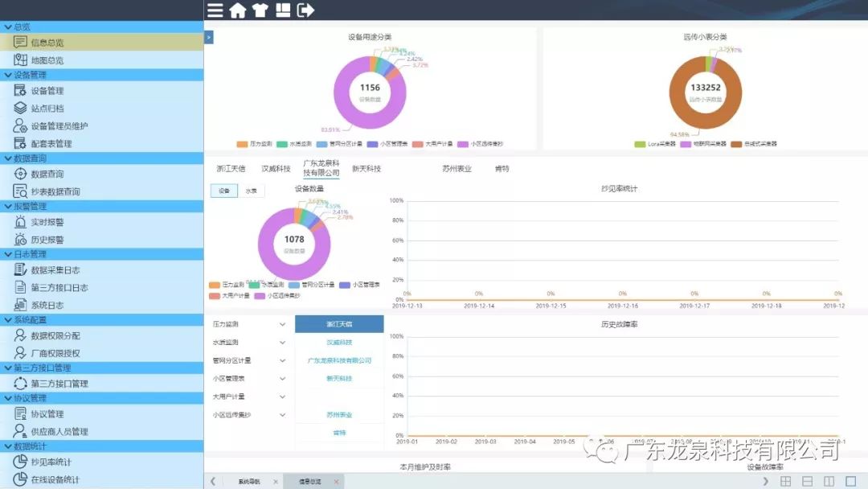Expand the 小区管理表 dropdown row
Screen dimensions: 868x489
[x=282, y=379]
